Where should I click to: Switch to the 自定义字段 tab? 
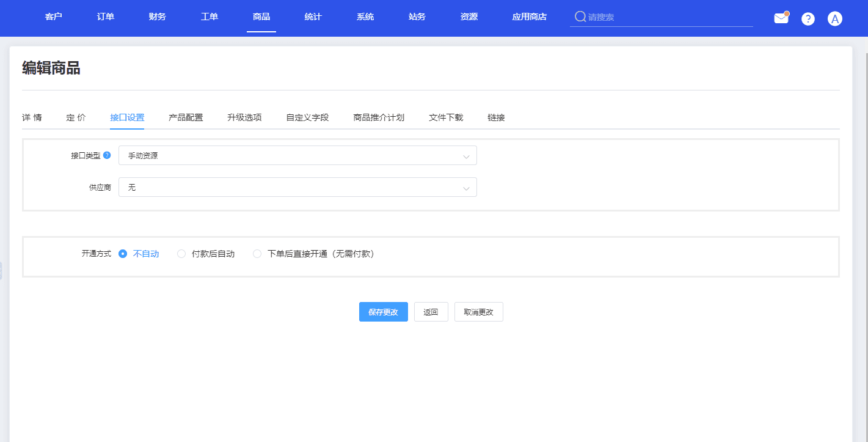[x=307, y=117]
